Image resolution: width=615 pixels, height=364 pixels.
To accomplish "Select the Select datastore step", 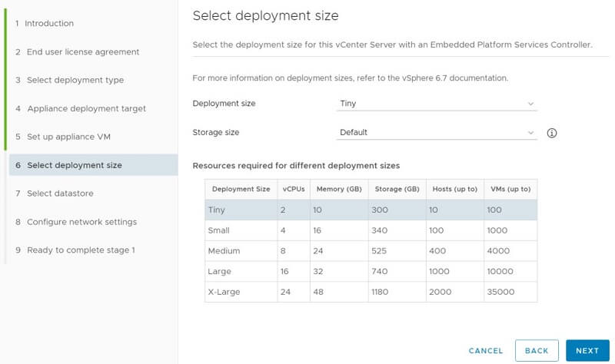I will point(60,194).
